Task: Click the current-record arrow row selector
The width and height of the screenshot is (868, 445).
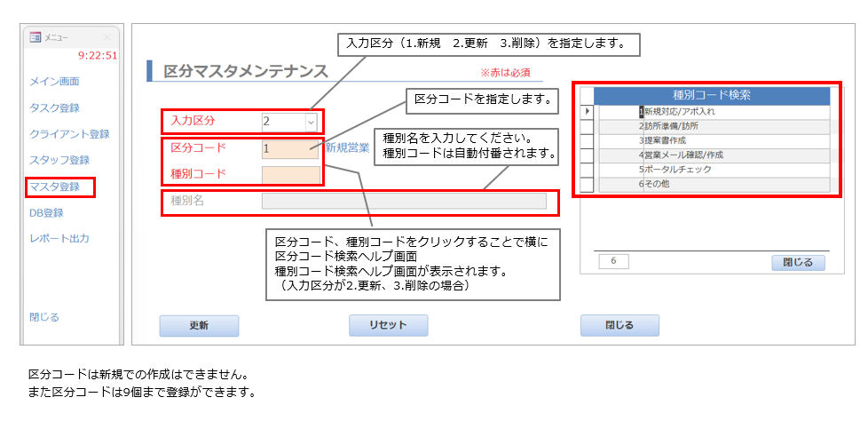Action: tap(587, 112)
